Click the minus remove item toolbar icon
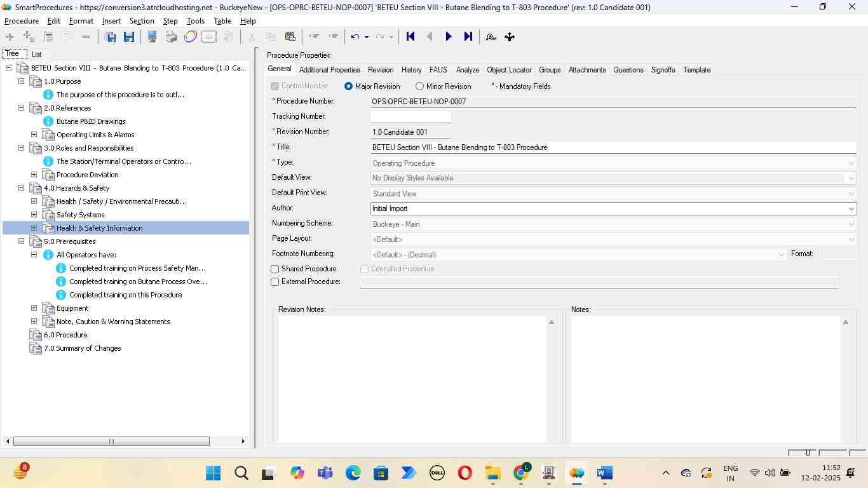The image size is (868, 488). pos(86,37)
